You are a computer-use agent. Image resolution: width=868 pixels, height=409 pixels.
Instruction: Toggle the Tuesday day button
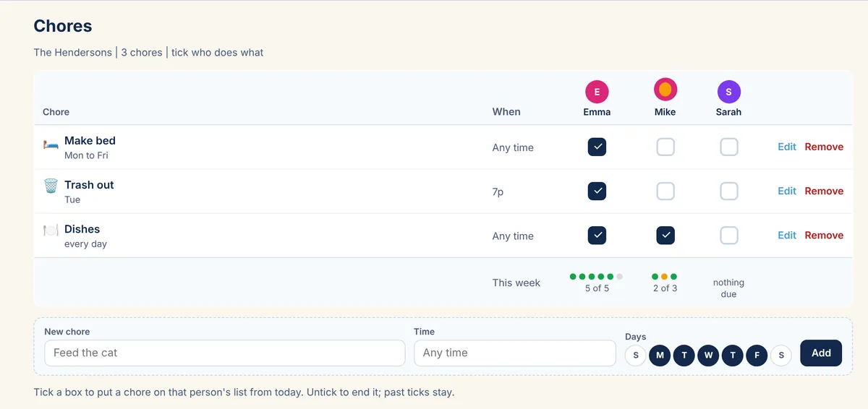click(684, 355)
